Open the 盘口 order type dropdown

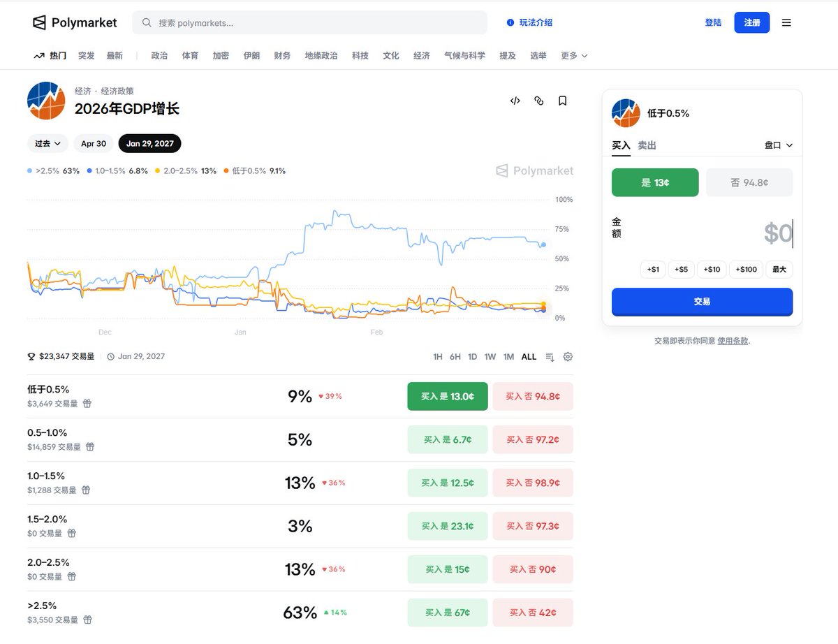click(x=779, y=145)
